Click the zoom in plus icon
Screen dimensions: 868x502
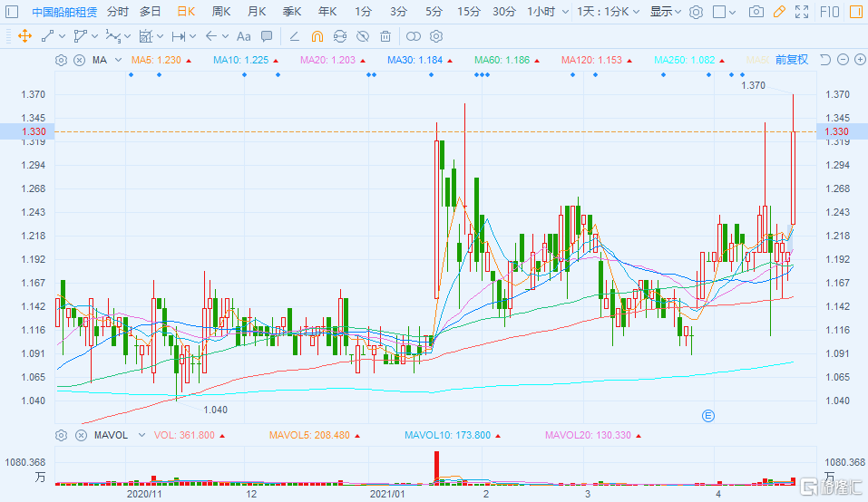859,60
